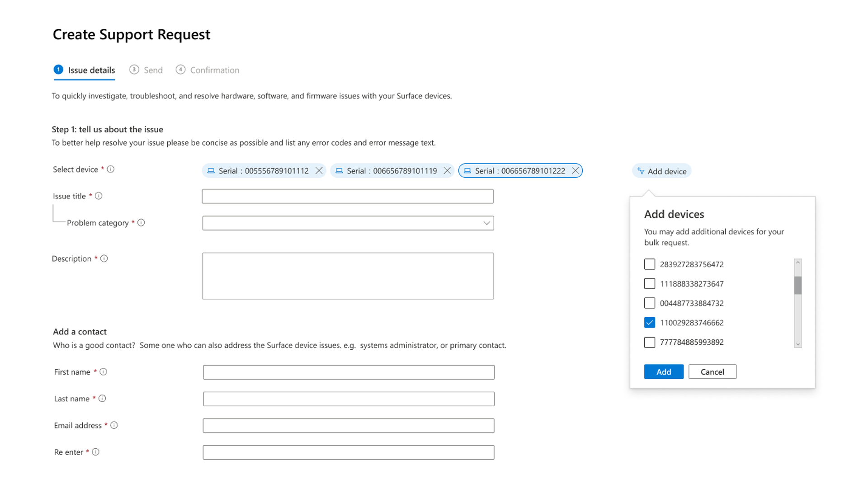This screenshot has width=868, height=498.
Task: Select chip text Serial : 006656789101119
Action: click(392, 171)
